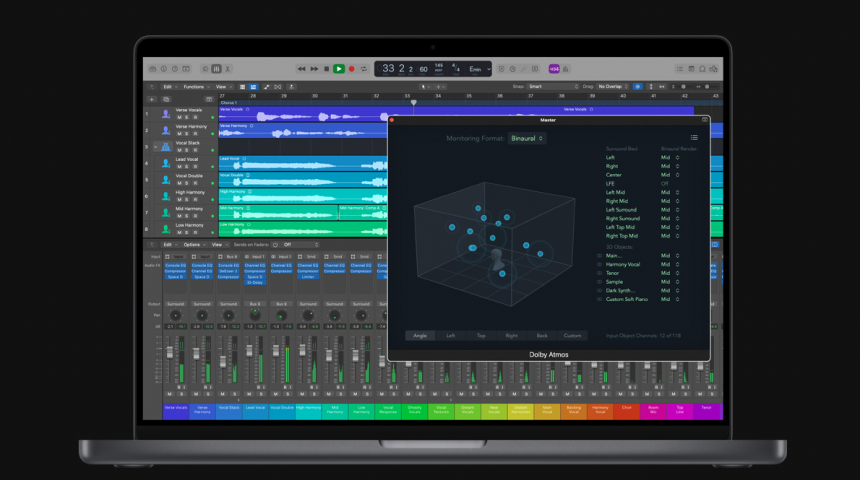
Task: Open the Note Pads icon at top right
Action: tap(691, 69)
